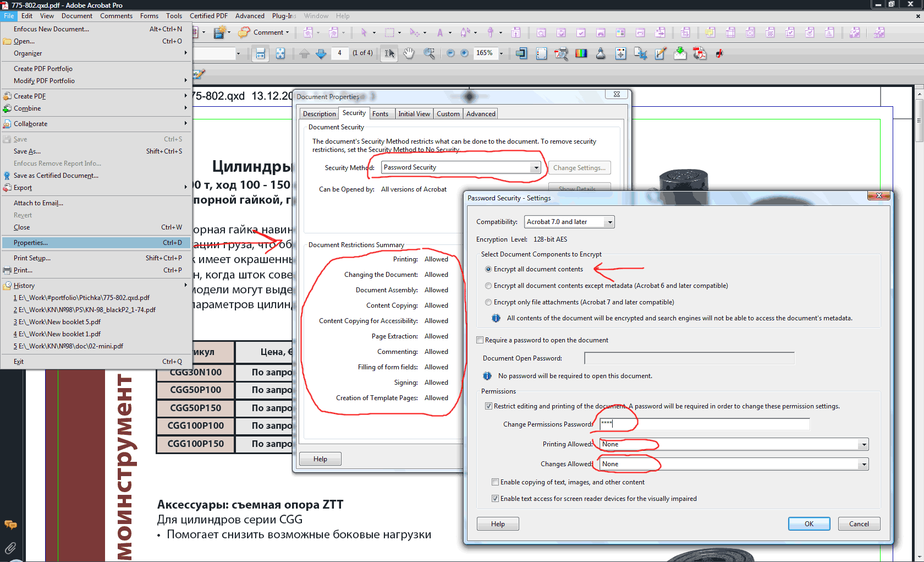Screen dimensions: 924x562
Task: Click the round Zoom In plus icon
Action: (x=464, y=53)
